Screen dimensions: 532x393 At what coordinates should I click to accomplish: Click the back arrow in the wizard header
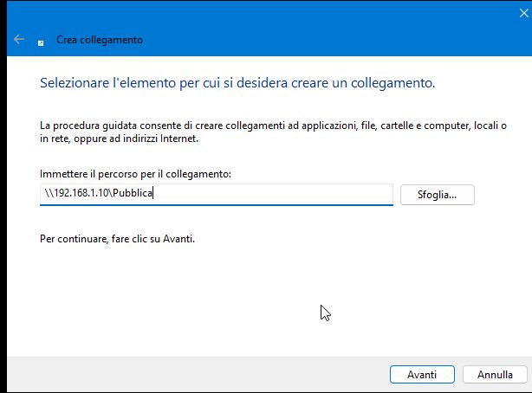(x=19, y=39)
